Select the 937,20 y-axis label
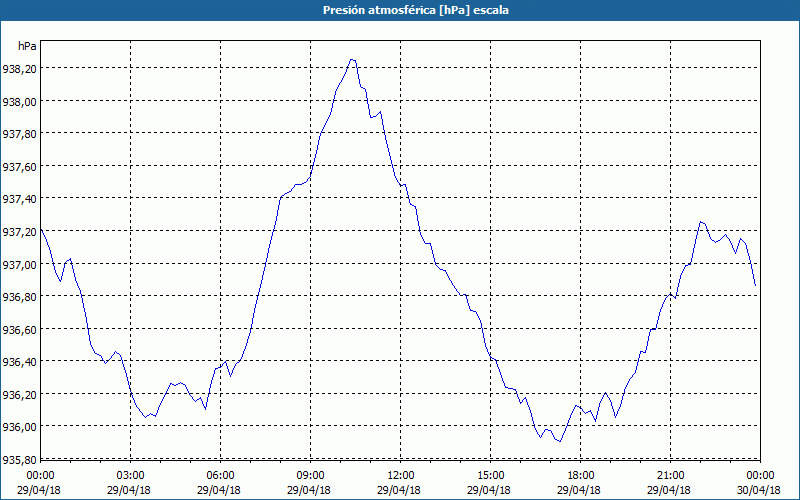Image resolution: width=800 pixels, height=500 pixels. click(x=19, y=232)
